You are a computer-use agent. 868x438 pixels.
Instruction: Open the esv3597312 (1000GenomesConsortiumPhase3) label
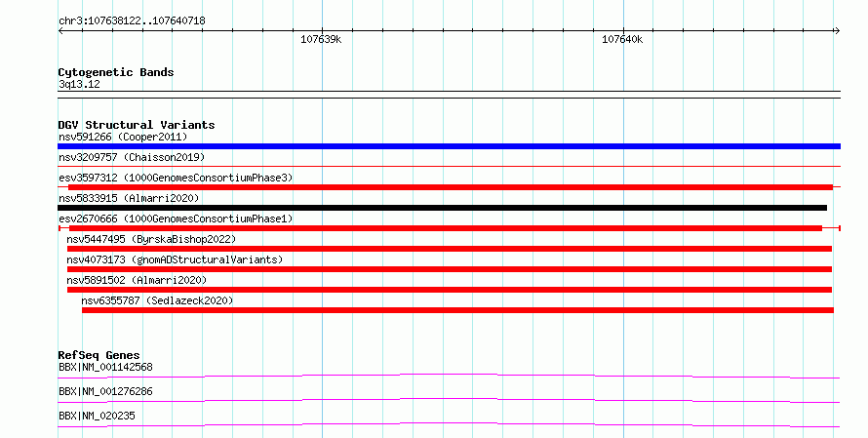(x=176, y=178)
